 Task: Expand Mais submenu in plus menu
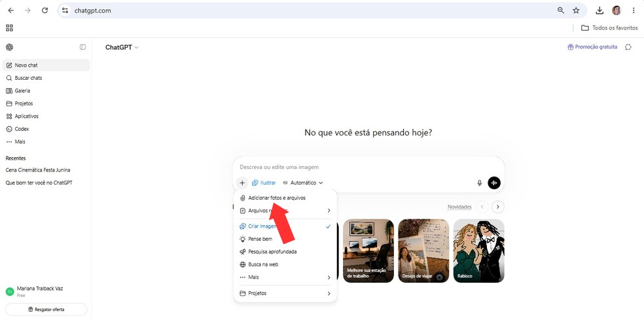coord(285,277)
